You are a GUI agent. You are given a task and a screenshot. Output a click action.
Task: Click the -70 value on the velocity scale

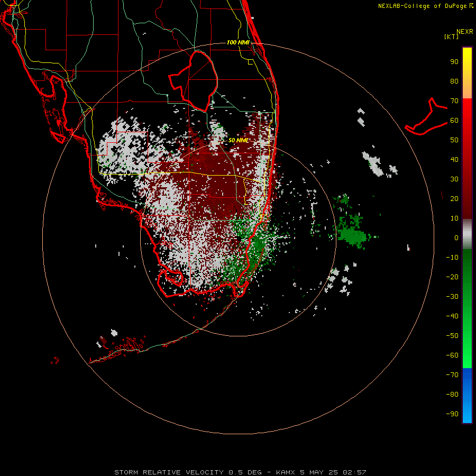(452, 374)
